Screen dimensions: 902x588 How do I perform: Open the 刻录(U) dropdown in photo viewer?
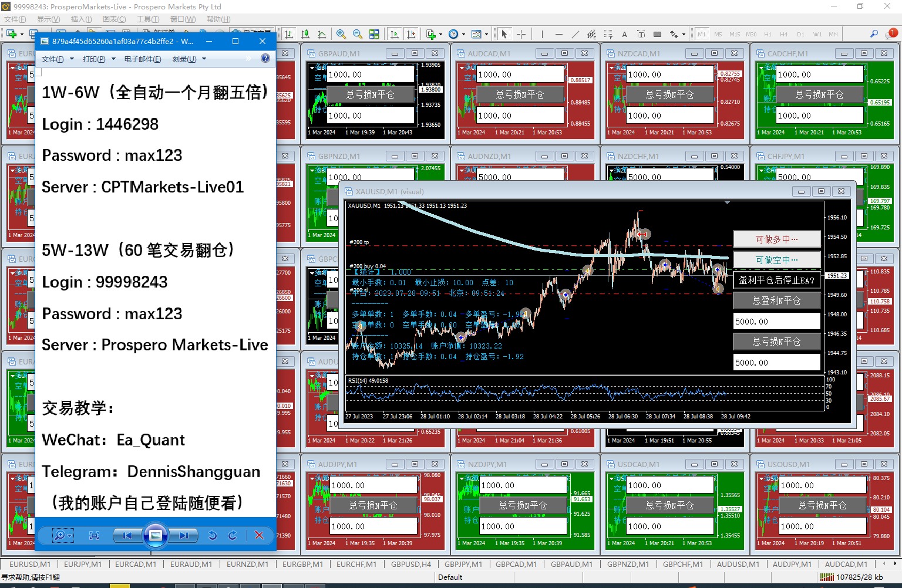point(189,59)
